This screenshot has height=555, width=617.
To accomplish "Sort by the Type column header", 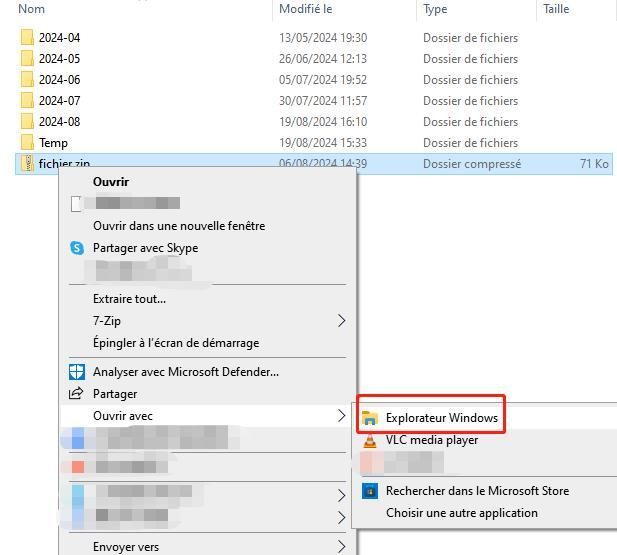I will (x=435, y=9).
